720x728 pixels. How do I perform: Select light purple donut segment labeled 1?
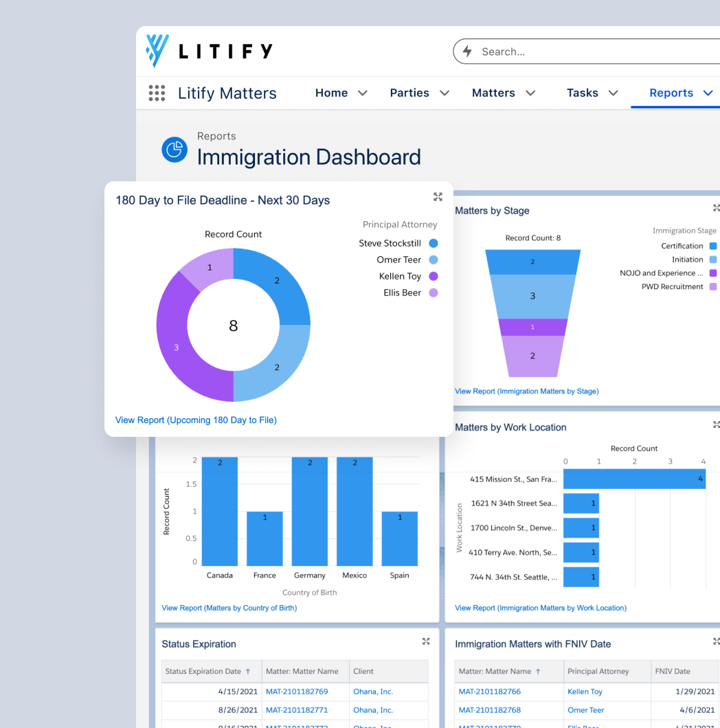tap(210, 267)
